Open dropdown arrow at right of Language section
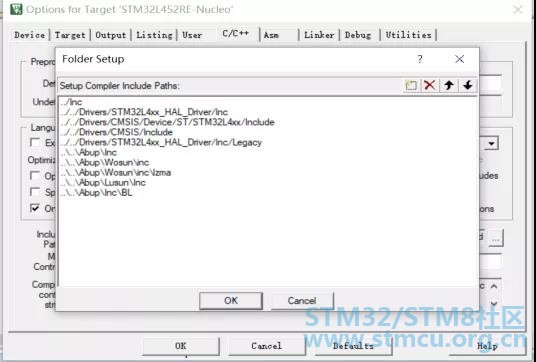Image resolution: width=536 pixels, height=362 pixels. [x=492, y=144]
